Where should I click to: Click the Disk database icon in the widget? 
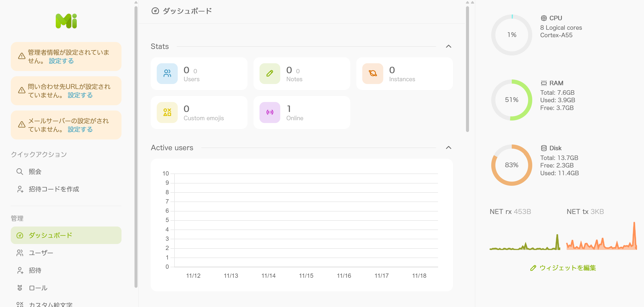(544, 148)
